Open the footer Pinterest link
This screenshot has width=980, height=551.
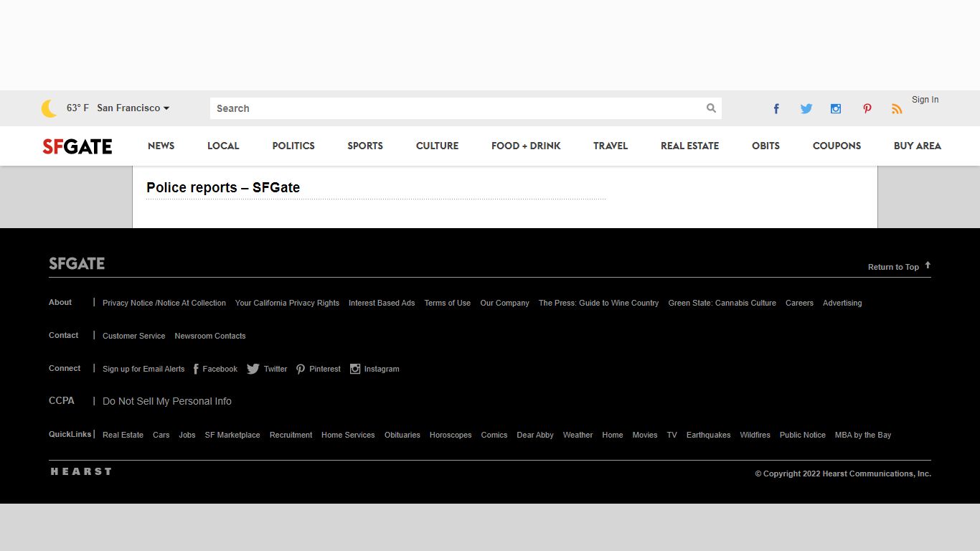pyautogui.click(x=319, y=369)
